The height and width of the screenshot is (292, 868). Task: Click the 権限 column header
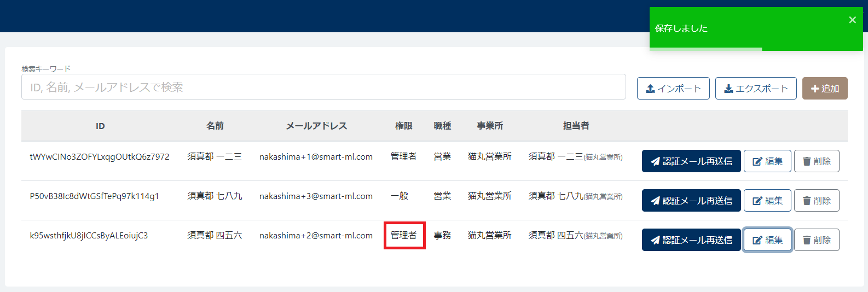pos(403,126)
